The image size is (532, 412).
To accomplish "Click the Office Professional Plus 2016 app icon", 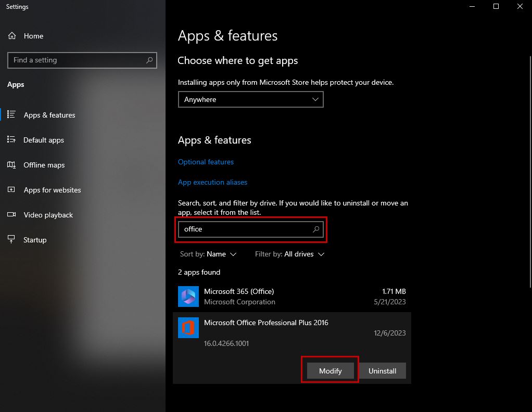I will (x=188, y=328).
